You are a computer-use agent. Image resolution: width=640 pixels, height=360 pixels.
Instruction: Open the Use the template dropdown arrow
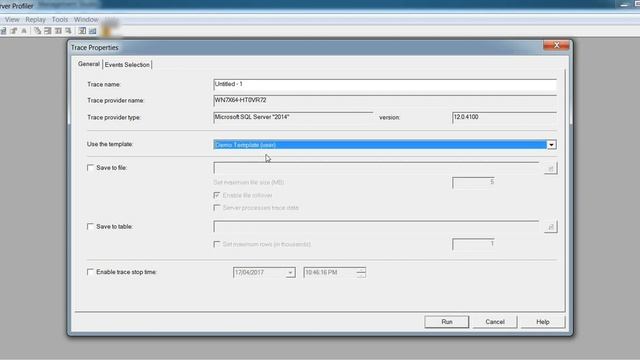click(x=551, y=145)
